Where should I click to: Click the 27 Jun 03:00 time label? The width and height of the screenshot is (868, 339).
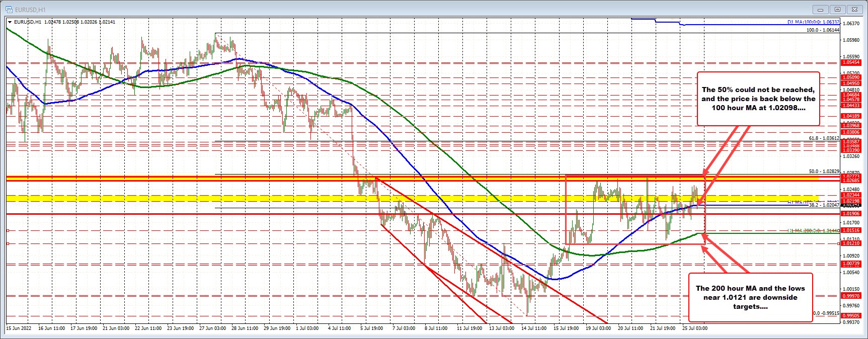tap(213, 328)
